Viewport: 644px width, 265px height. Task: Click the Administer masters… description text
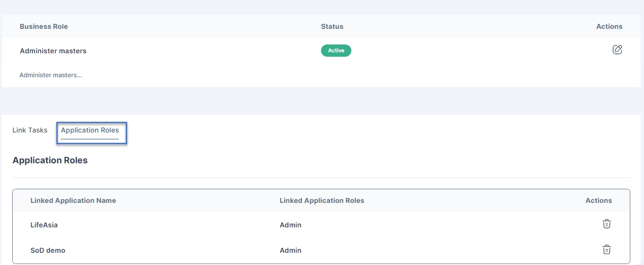pyautogui.click(x=50, y=75)
